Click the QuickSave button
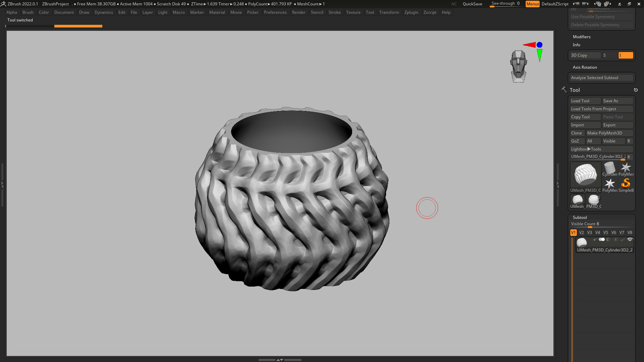The image size is (644, 362). pyautogui.click(x=472, y=4)
